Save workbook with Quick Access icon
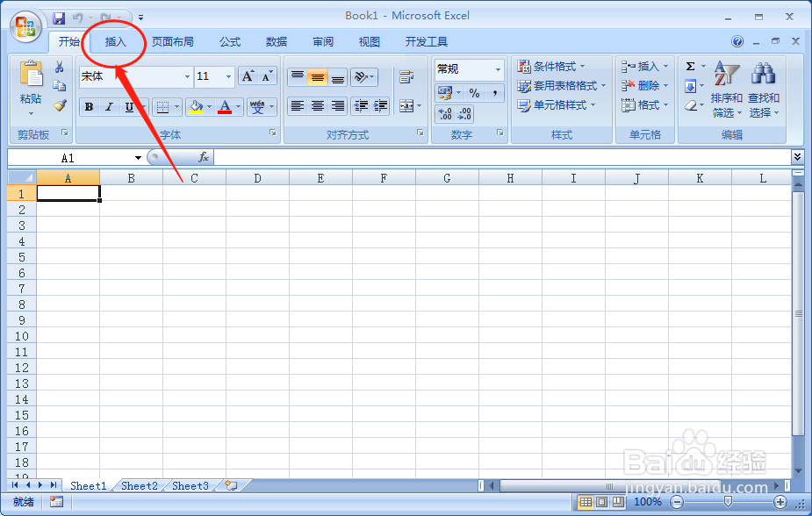Image resolution: width=812 pixels, height=516 pixels. (59, 18)
